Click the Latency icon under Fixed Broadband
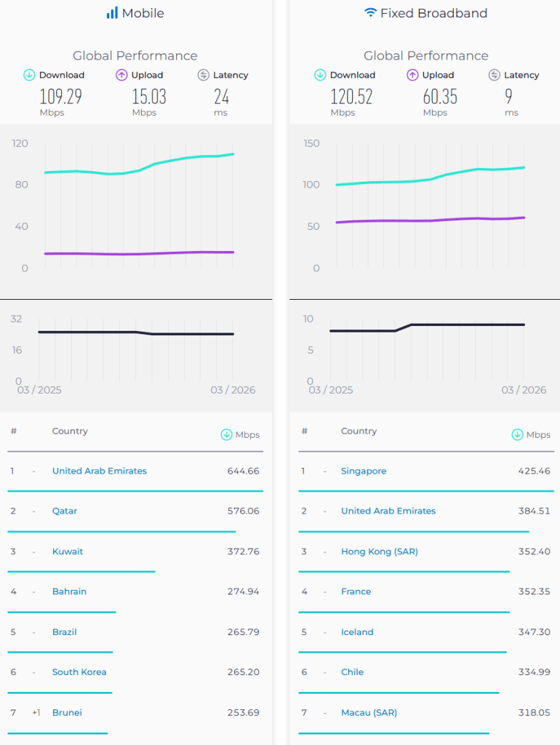Image resolution: width=560 pixels, height=745 pixels. (x=492, y=74)
